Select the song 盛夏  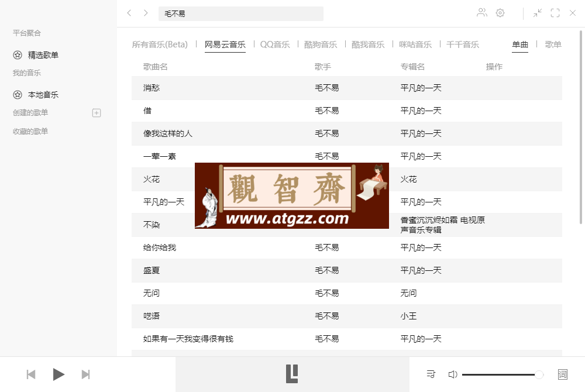point(152,270)
